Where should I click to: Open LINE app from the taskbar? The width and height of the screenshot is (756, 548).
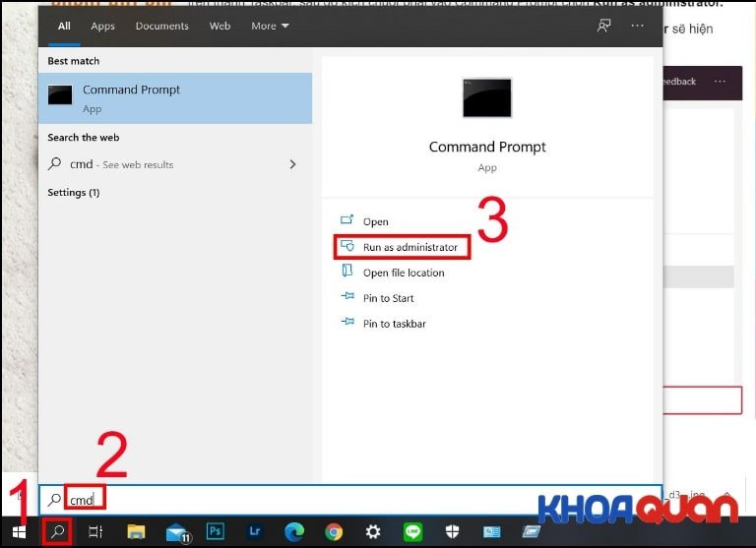click(412, 532)
